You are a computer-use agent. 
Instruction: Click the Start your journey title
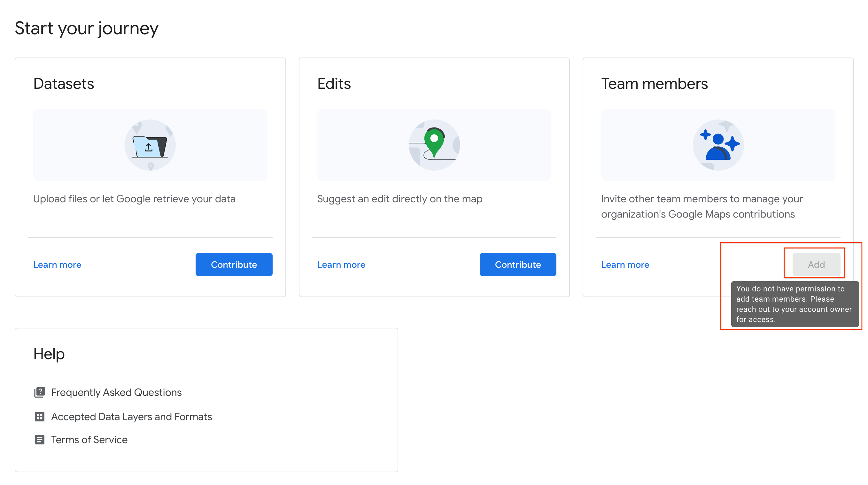click(87, 29)
